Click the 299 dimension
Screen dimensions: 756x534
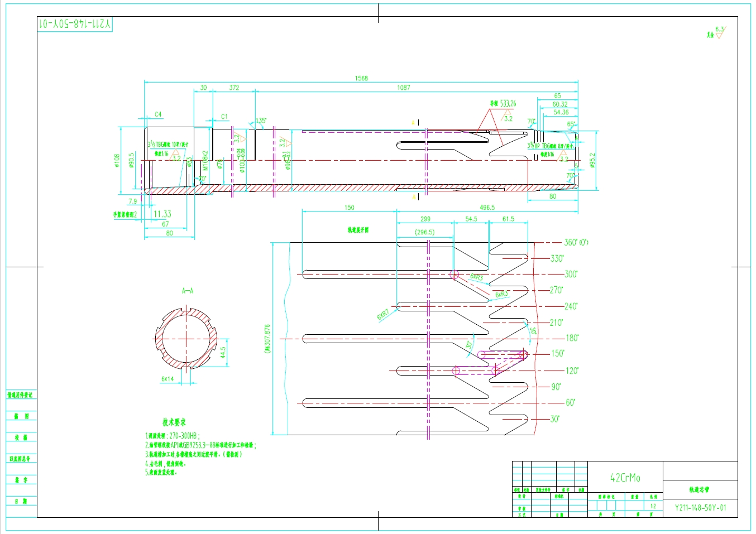[x=425, y=219]
